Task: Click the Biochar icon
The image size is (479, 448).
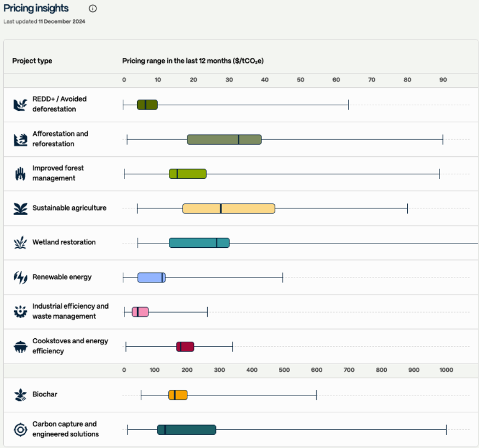Action: pyautogui.click(x=20, y=395)
